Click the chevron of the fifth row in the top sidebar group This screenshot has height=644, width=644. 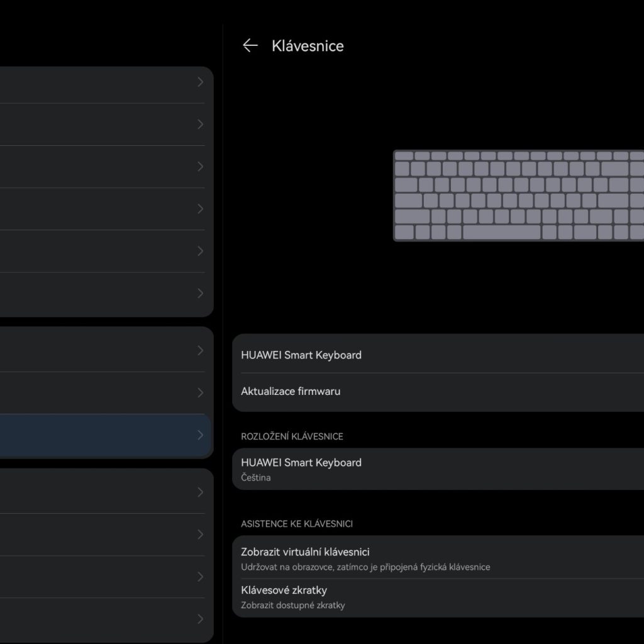[x=200, y=251]
